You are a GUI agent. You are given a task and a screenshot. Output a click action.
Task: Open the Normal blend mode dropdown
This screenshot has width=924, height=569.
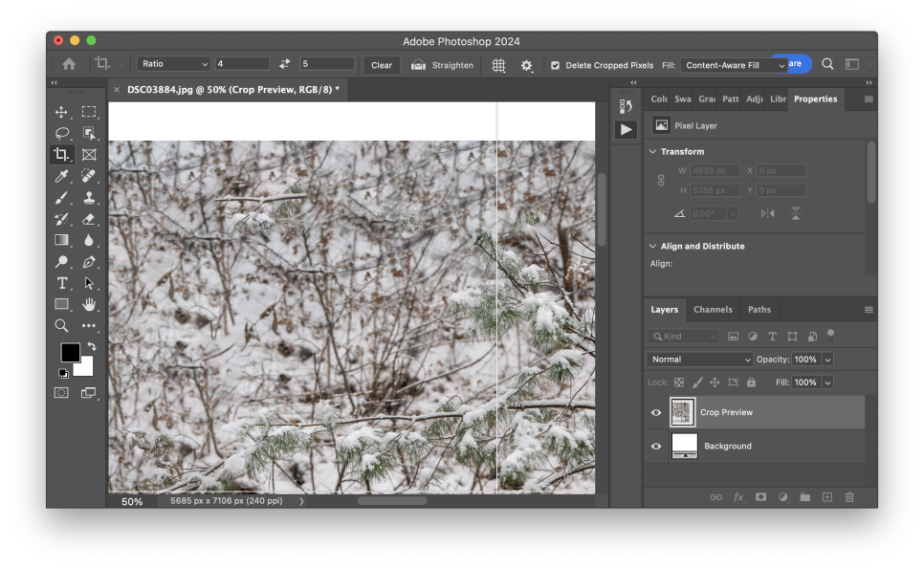700,360
